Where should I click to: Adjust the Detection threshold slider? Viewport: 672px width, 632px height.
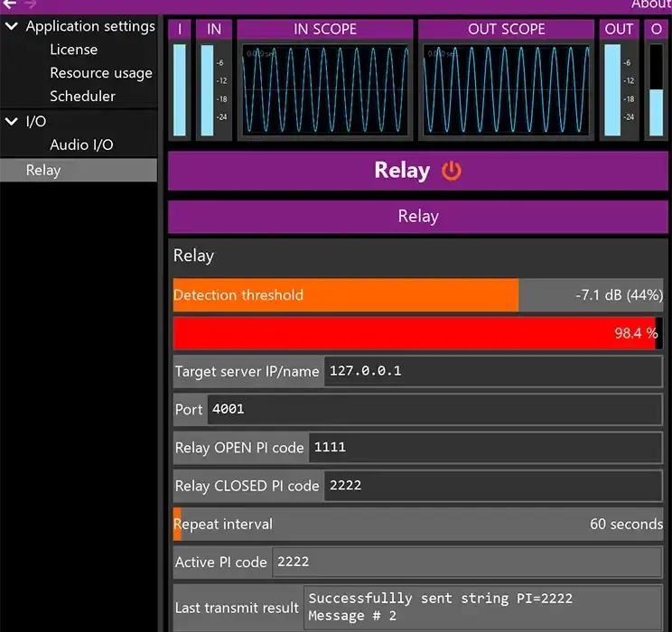pyautogui.click(x=418, y=295)
